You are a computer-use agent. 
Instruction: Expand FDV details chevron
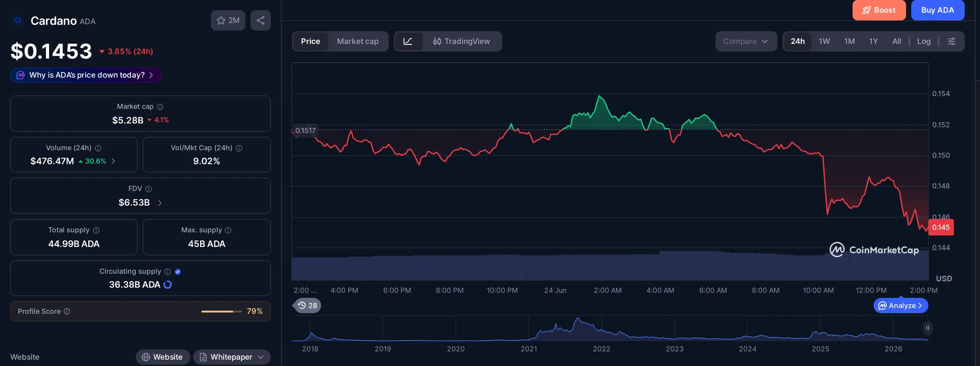point(160,203)
